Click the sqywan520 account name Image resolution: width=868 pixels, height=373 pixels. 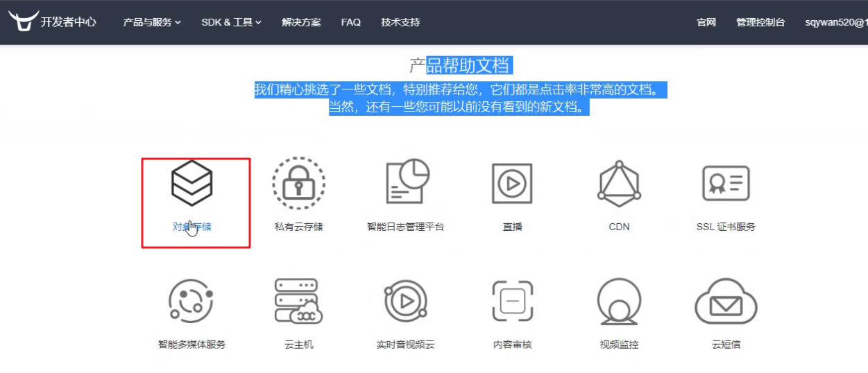click(x=836, y=22)
